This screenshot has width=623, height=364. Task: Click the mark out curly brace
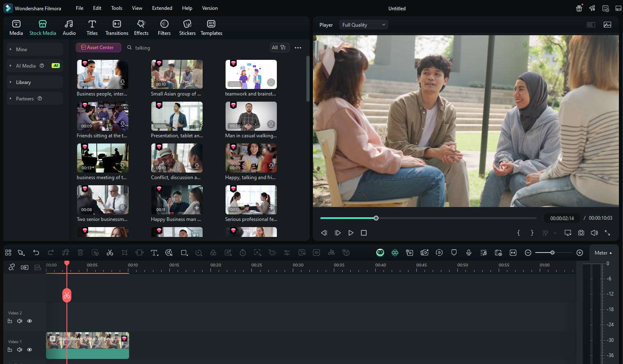pyautogui.click(x=532, y=232)
